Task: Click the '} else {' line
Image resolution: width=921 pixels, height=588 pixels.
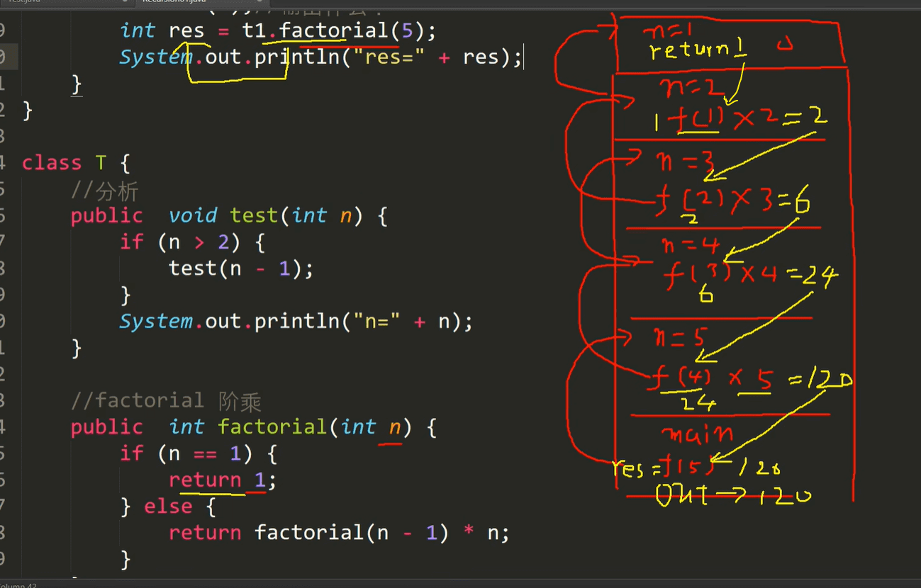Action: 167,507
